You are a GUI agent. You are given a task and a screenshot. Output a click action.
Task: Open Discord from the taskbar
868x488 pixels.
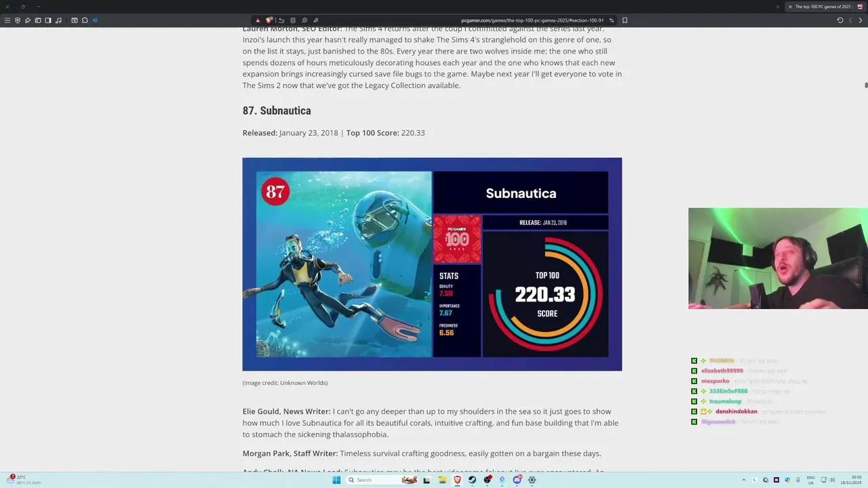517,480
